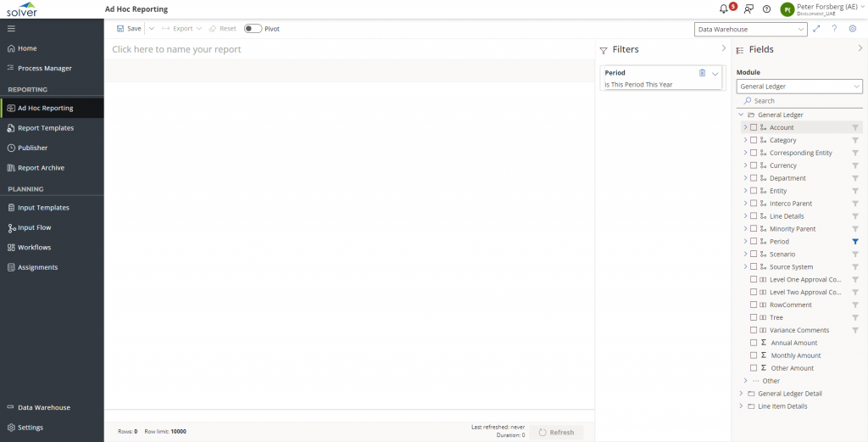
Task: Check the Category field checkbox
Action: [x=754, y=140]
